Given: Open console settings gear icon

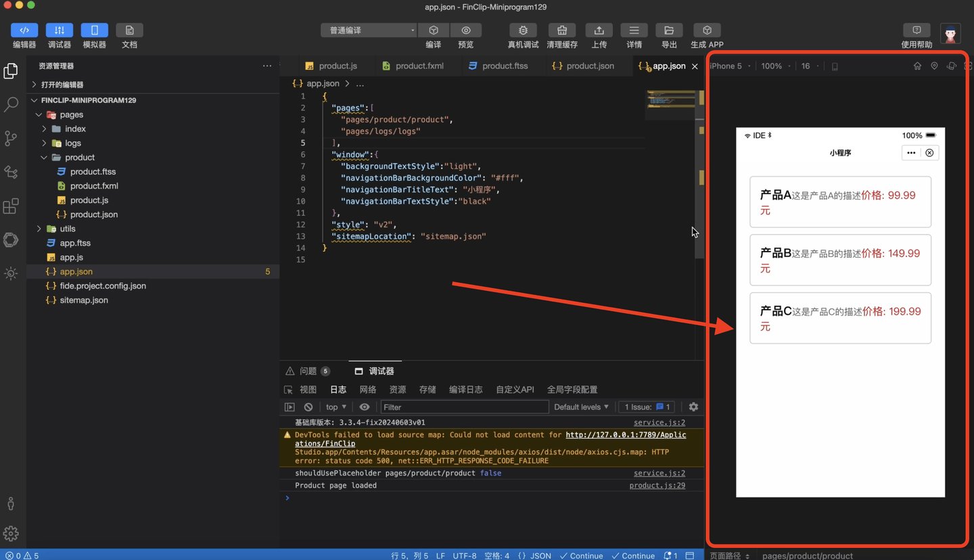Looking at the screenshot, I should point(693,407).
